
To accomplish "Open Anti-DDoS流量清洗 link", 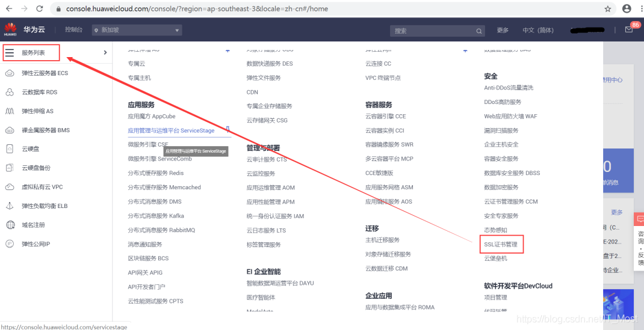I will 509,88.
